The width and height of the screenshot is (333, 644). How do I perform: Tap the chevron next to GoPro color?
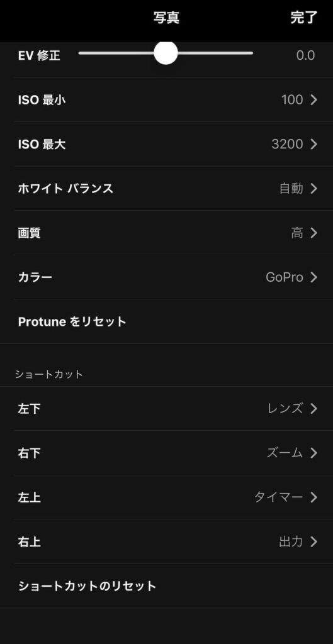pos(313,277)
